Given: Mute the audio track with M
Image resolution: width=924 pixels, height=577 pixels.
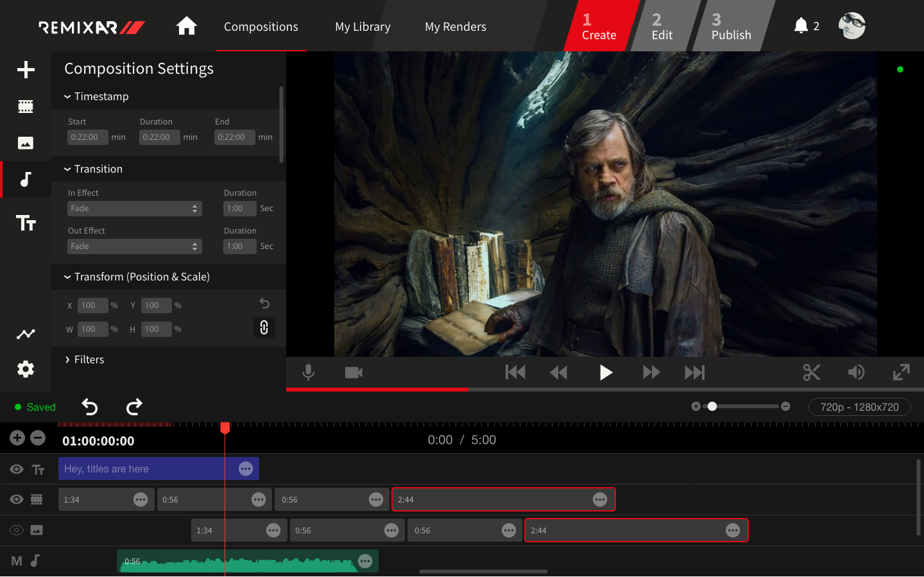Looking at the screenshot, I should pos(17,561).
